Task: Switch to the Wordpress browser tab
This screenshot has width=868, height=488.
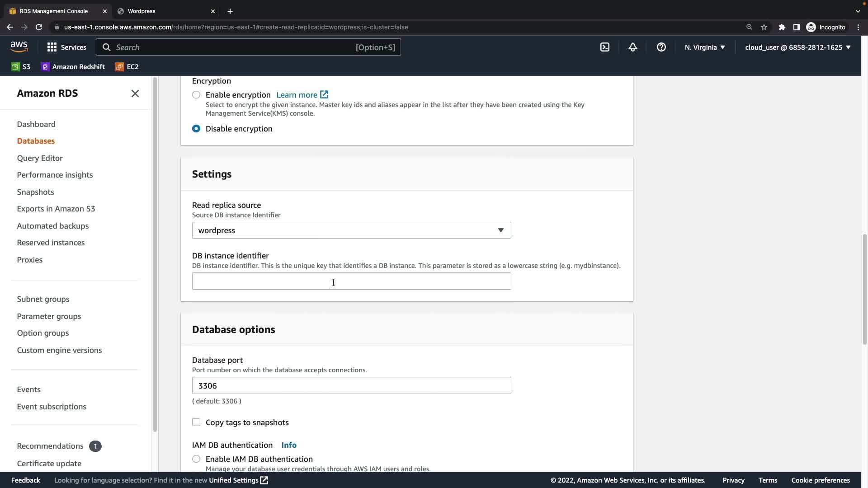Action: 142,11
